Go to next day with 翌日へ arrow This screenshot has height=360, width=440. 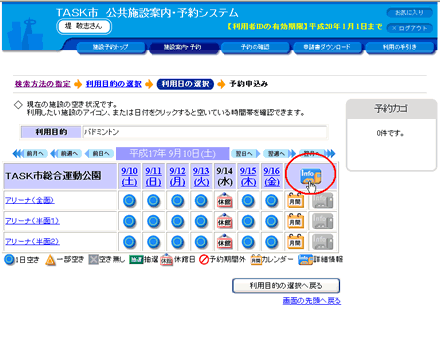[246, 154]
